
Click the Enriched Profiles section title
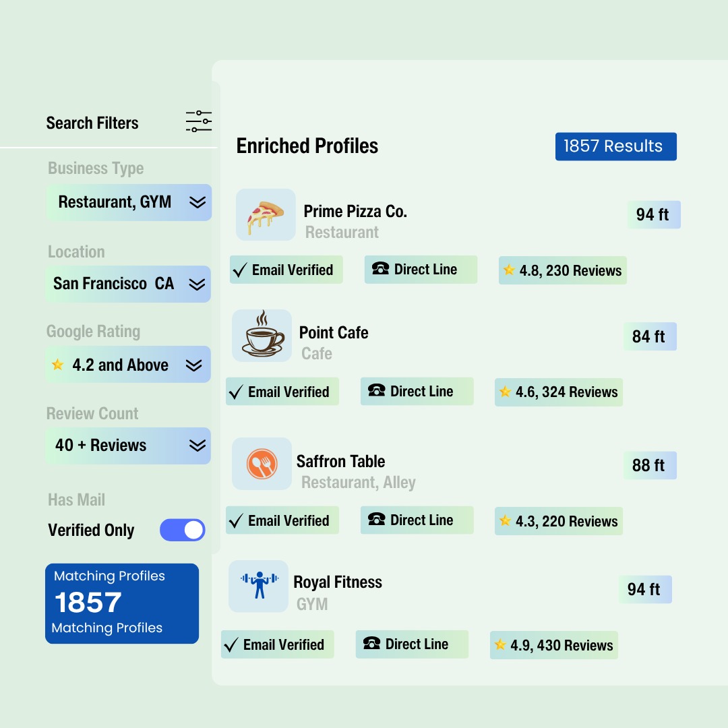pyautogui.click(x=307, y=146)
